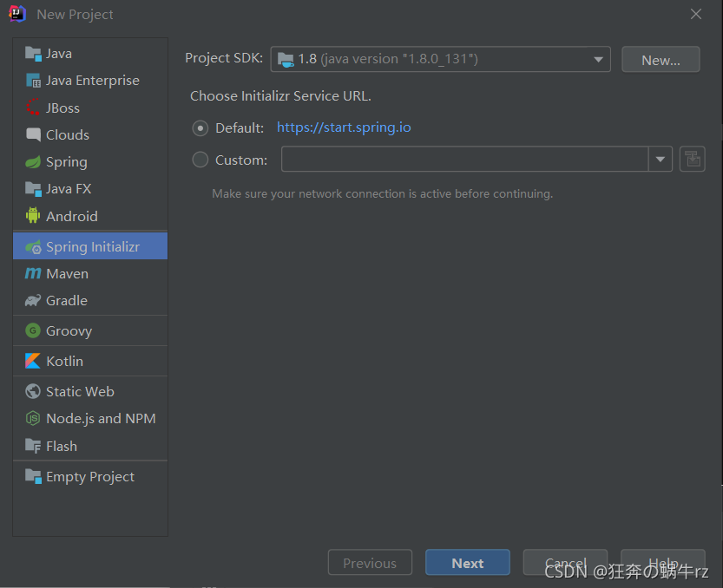Click the Clouds speech bubble icon
Image resolution: width=723 pixels, height=588 pixels.
click(33, 134)
